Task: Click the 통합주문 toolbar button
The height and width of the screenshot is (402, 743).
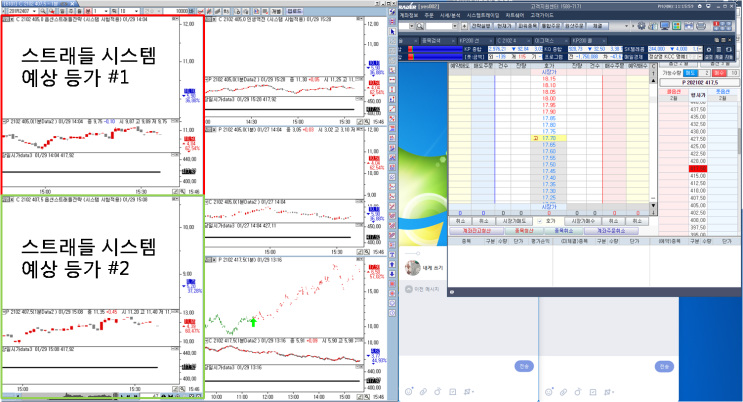Action: coord(551,26)
